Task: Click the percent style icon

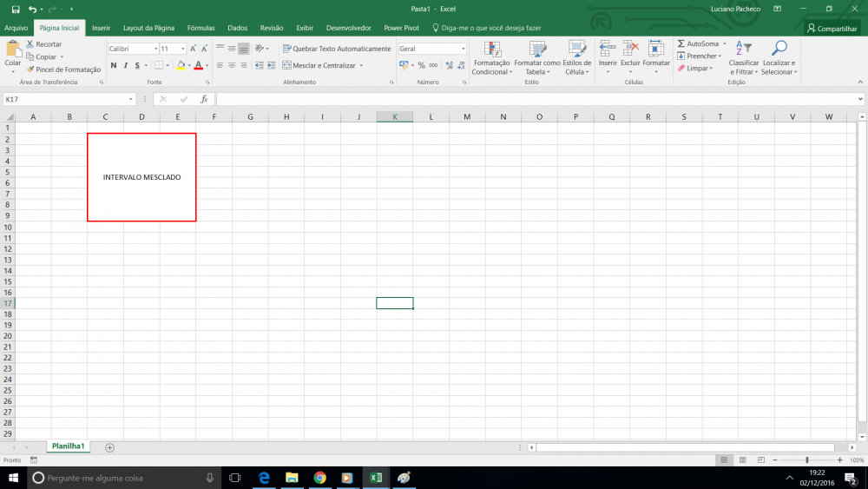Action: click(x=421, y=65)
